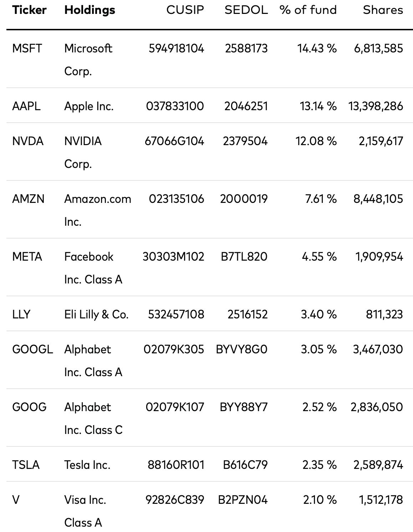The width and height of the screenshot is (413, 532).
Task: Select Eli Lilly & Co. holding
Action: (x=96, y=314)
